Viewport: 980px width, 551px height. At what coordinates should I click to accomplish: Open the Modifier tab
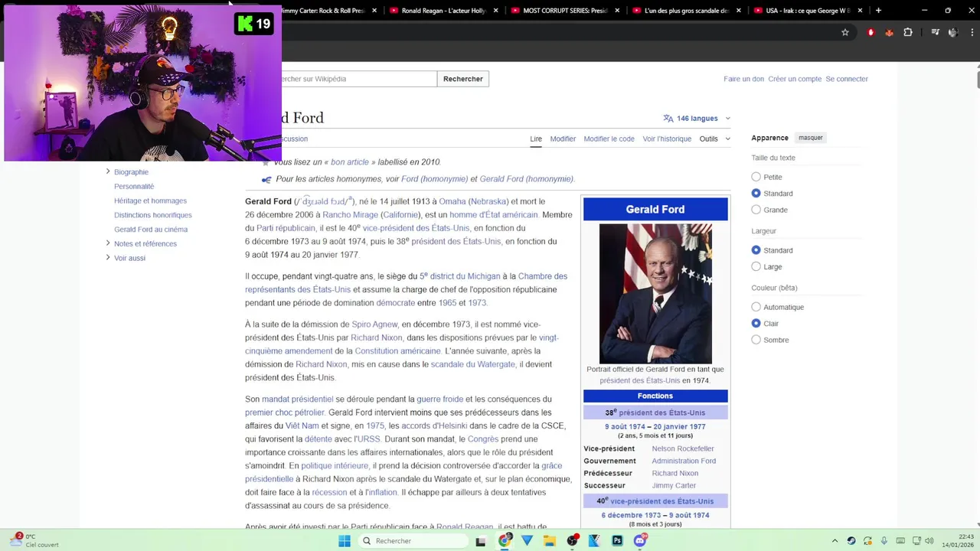tap(563, 139)
